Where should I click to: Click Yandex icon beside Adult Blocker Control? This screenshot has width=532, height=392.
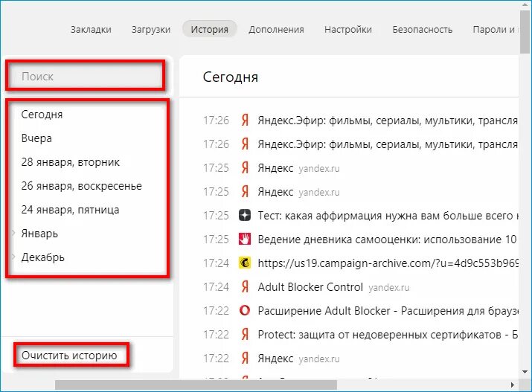[x=245, y=287]
